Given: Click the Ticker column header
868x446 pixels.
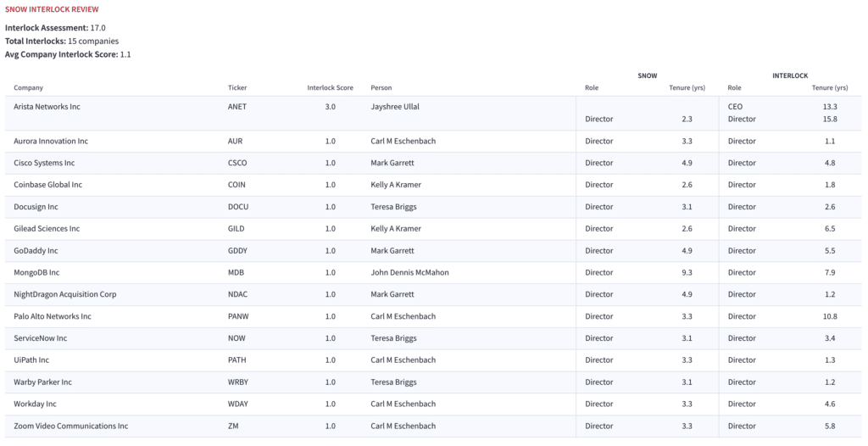Looking at the screenshot, I should (x=237, y=87).
